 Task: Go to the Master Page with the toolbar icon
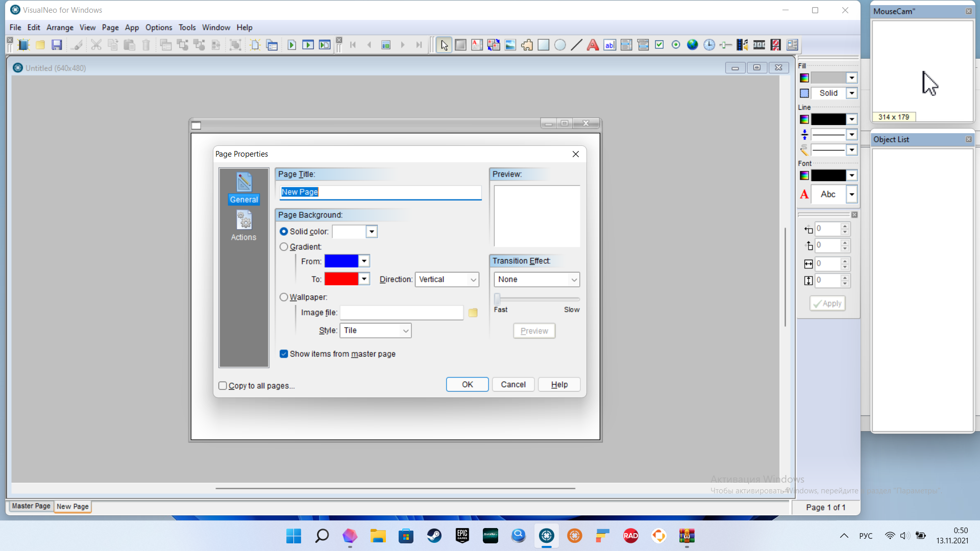coord(386,45)
